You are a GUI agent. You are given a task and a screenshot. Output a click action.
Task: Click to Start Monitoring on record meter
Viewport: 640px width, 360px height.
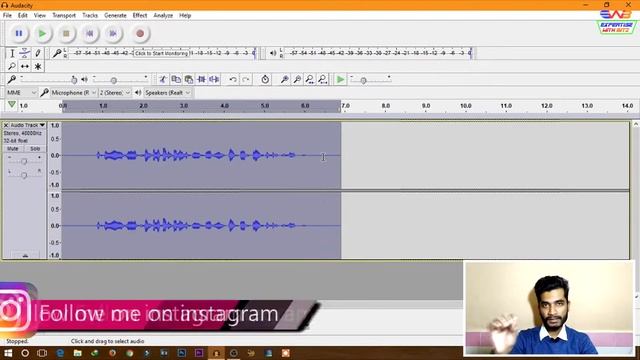point(161,53)
